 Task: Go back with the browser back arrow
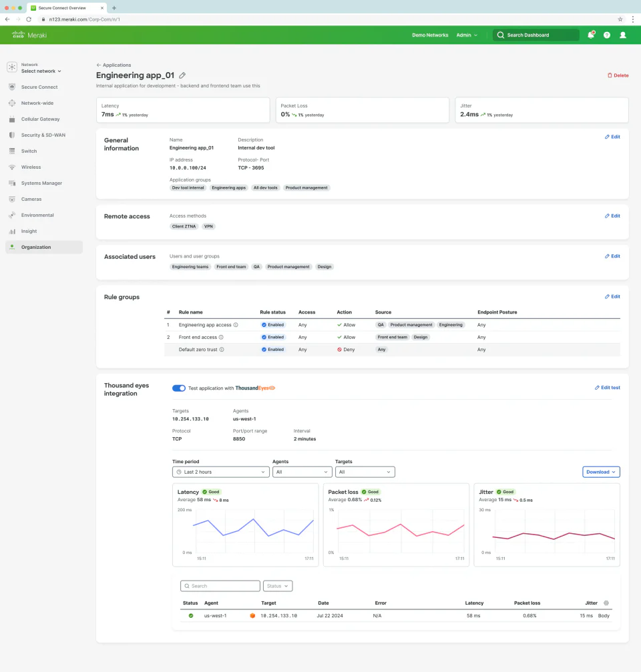click(7, 19)
